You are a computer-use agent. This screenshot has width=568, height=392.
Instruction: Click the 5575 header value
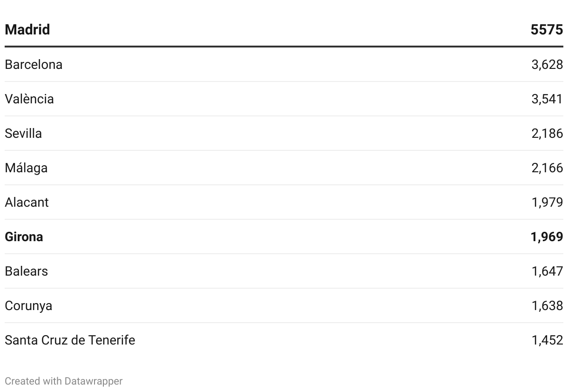click(x=547, y=30)
